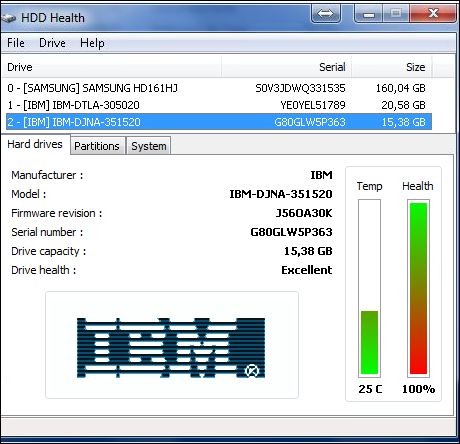Open the File menu
The image size is (460, 444).
click(16, 43)
